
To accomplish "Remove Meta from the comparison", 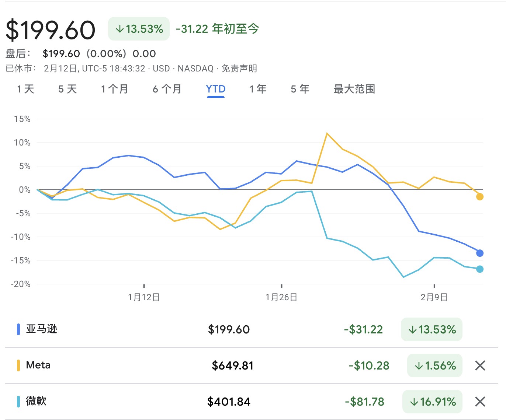I will 480,365.
